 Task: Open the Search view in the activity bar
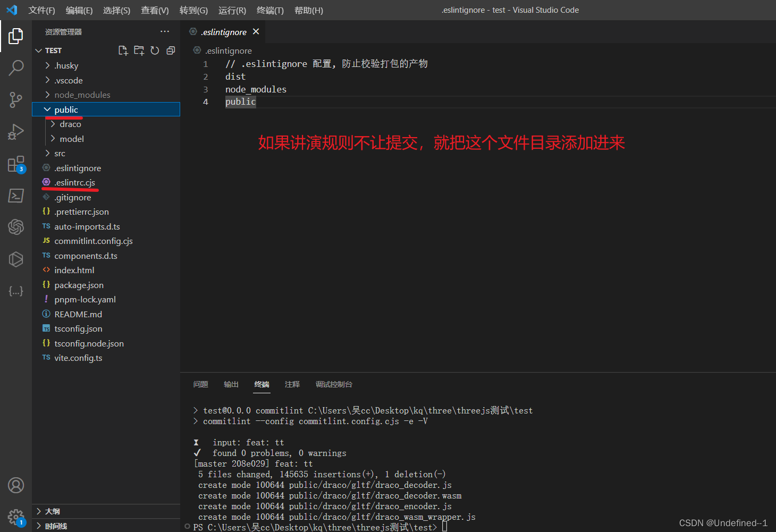(x=15, y=67)
